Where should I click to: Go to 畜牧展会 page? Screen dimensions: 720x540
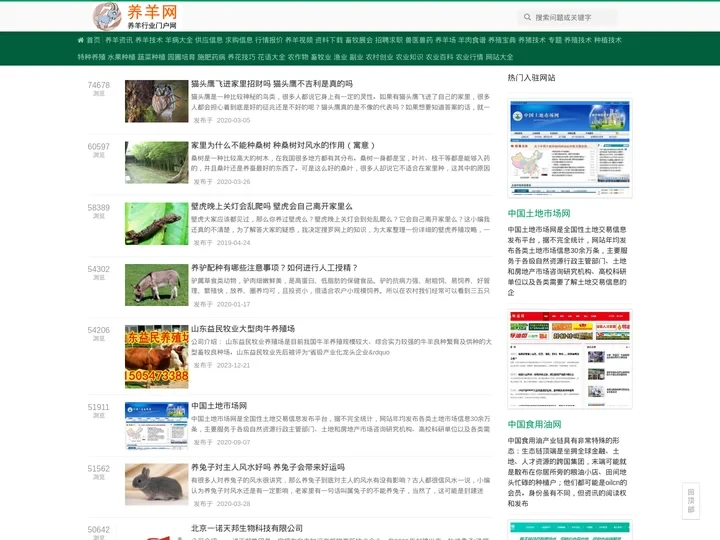(x=359, y=40)
